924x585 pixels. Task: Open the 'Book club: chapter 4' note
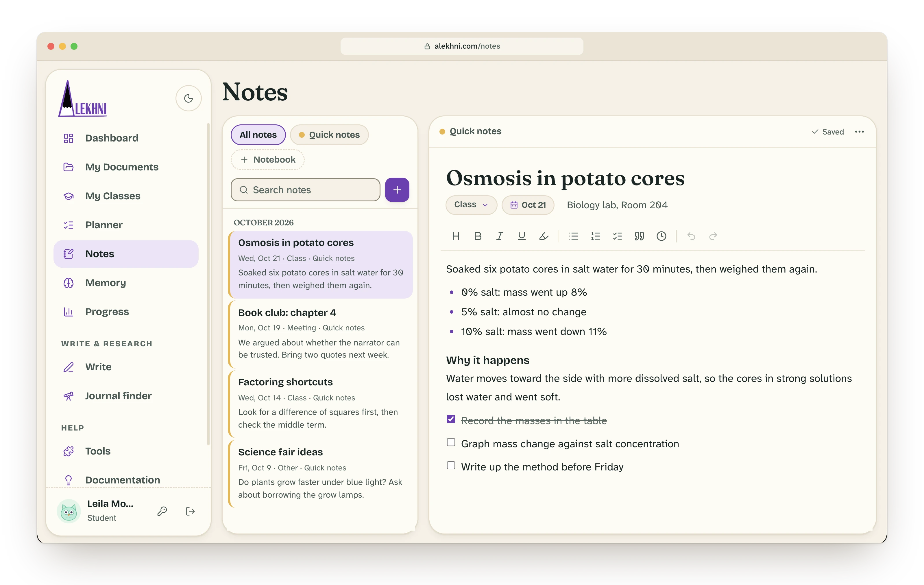pyautogui.click(x=320, y=334)
